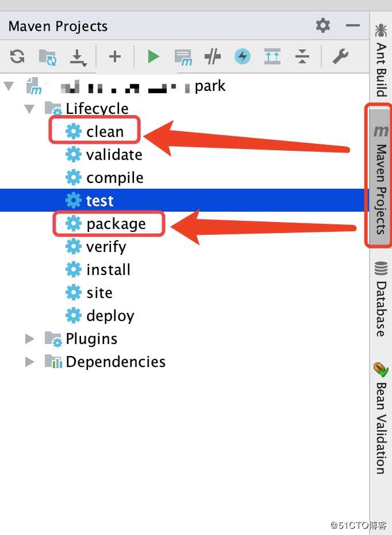Click the Maven Projects panel title

[x=58, y=26]
